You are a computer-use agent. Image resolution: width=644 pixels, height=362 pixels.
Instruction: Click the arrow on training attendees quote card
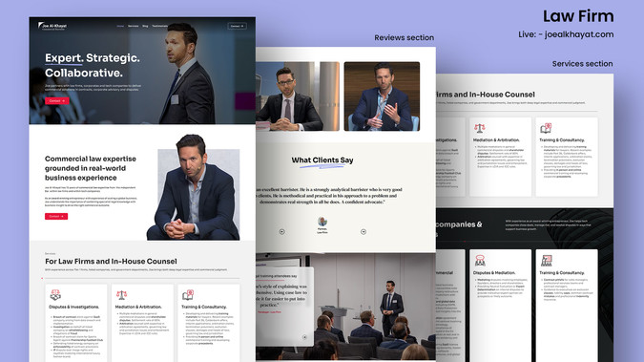pos(304,337)
